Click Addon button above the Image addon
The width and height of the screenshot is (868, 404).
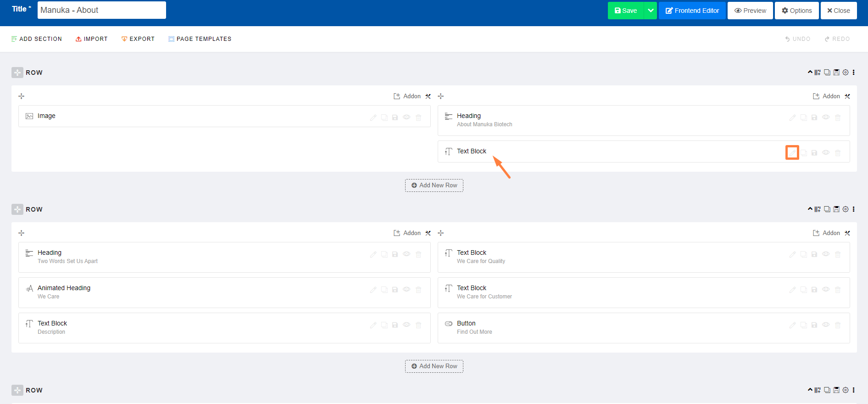tap(407, 96)
